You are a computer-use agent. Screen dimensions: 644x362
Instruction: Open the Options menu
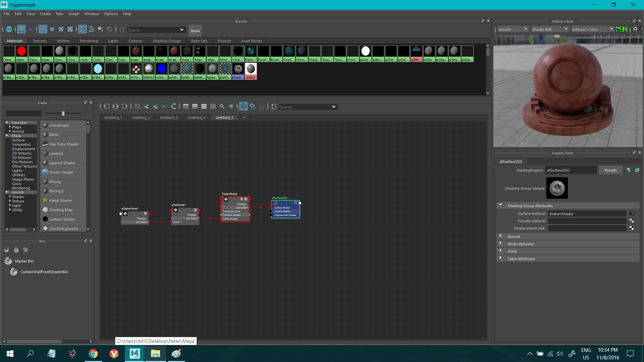[x=111, y=14]
